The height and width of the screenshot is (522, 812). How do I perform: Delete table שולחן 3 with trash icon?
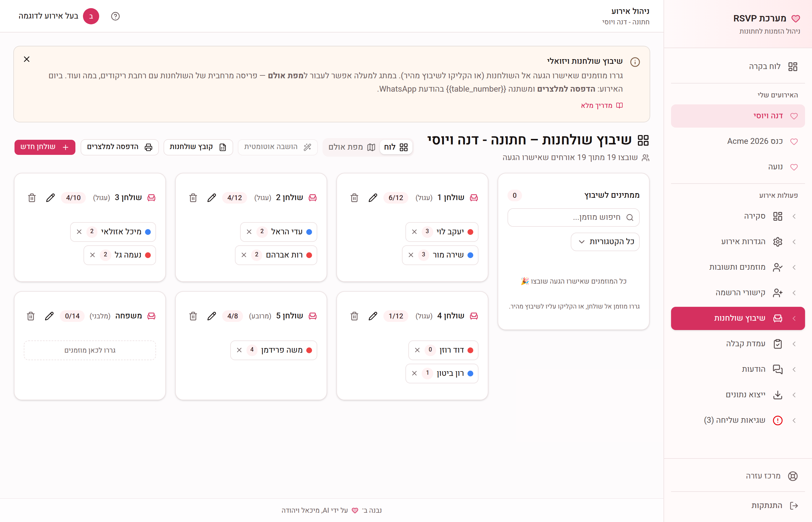32,197
